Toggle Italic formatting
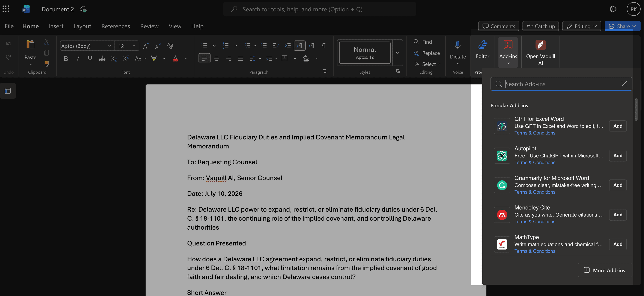Screen dimensions: 644x296 (x=78, y=58)
